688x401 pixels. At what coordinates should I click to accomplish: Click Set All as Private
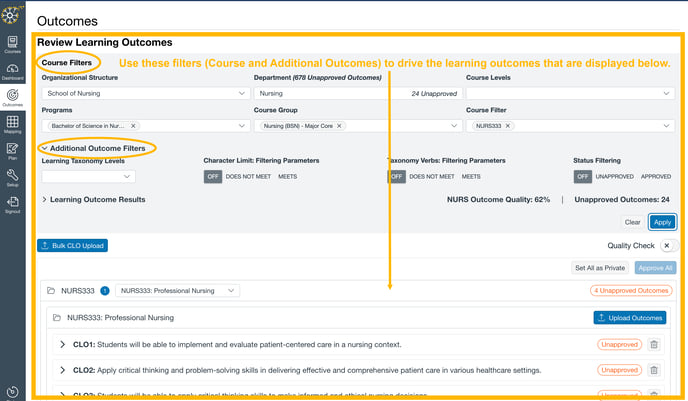coord(600,268)
